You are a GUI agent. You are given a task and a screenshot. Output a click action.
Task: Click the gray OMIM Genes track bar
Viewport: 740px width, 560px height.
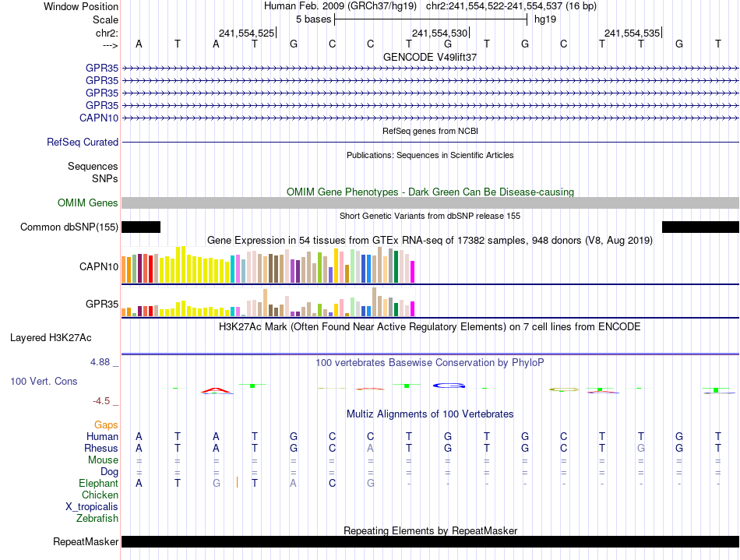click(430, 203)
